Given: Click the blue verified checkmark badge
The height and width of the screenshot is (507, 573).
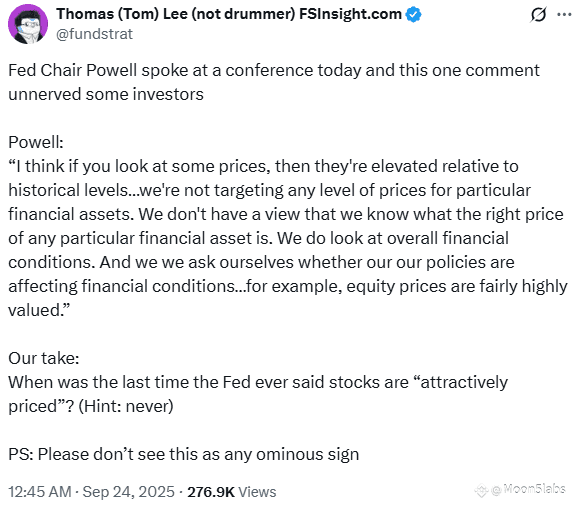Looking at the screenshot, I should (x=413, y=15).
